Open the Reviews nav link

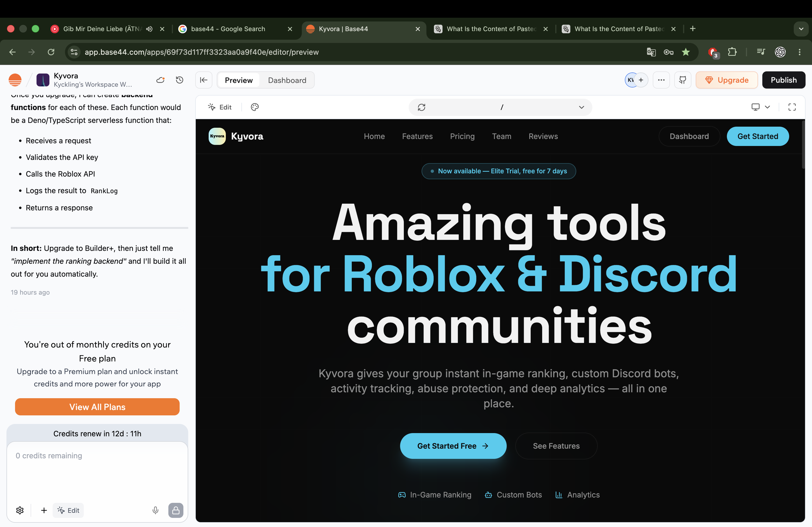(x=543, y=136)
